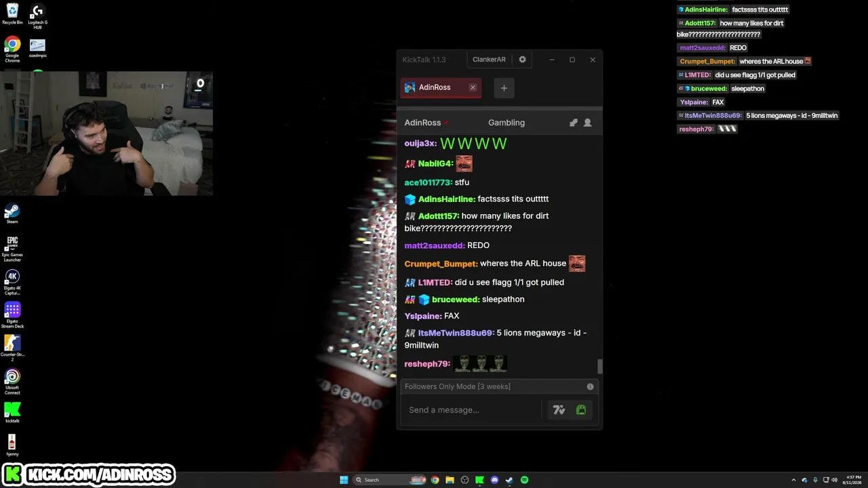This screenshot has height=488, width=868.
Task: Select the Recycle Bin desktop icon
Action: click(12, 14)
